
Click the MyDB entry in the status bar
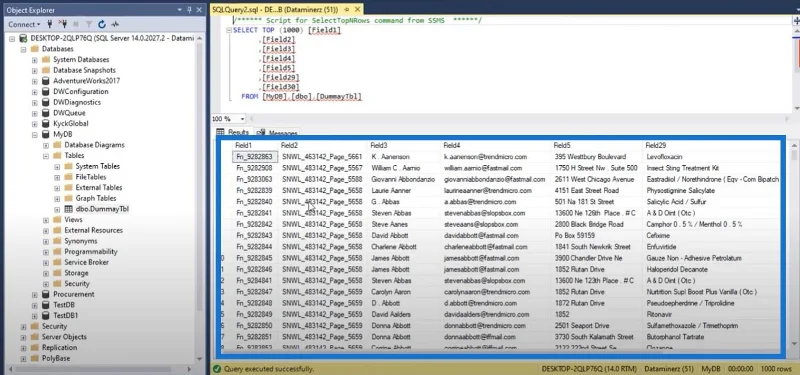pos(710,368)
